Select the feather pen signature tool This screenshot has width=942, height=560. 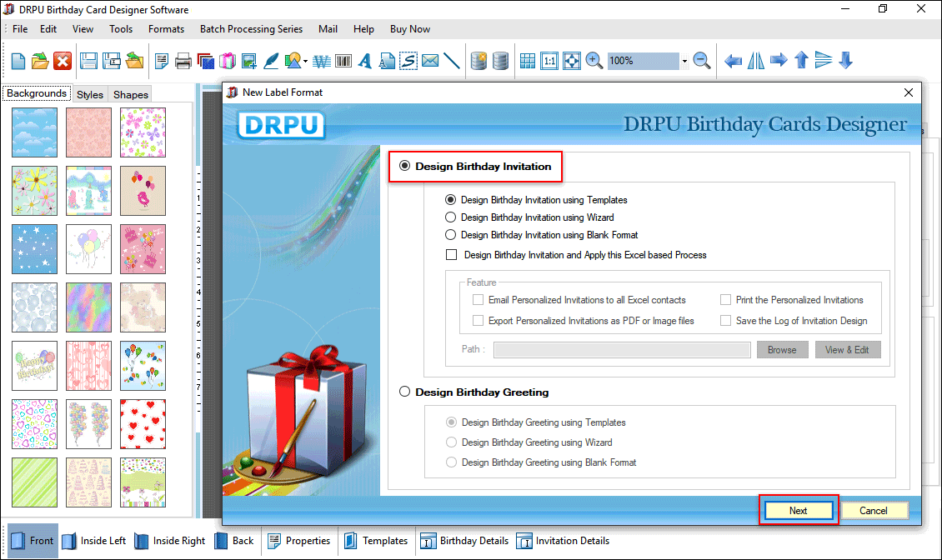coord(271,61)
